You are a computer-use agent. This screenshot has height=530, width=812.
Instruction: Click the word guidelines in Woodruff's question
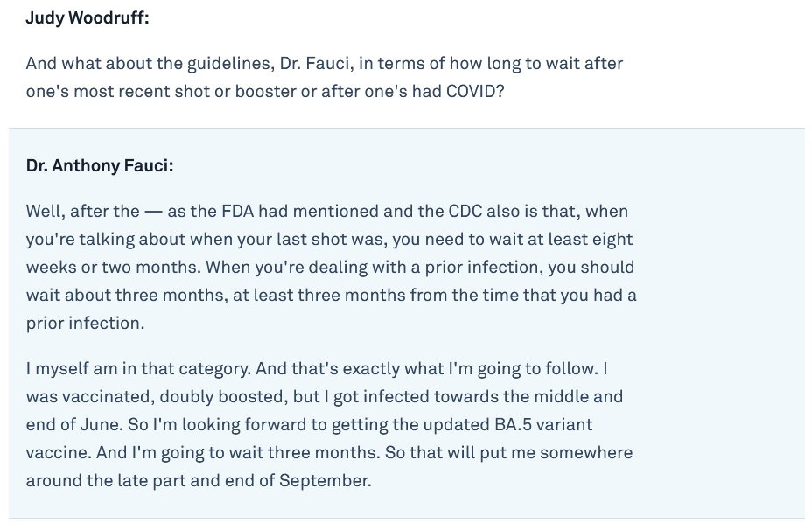pos(230,64)
